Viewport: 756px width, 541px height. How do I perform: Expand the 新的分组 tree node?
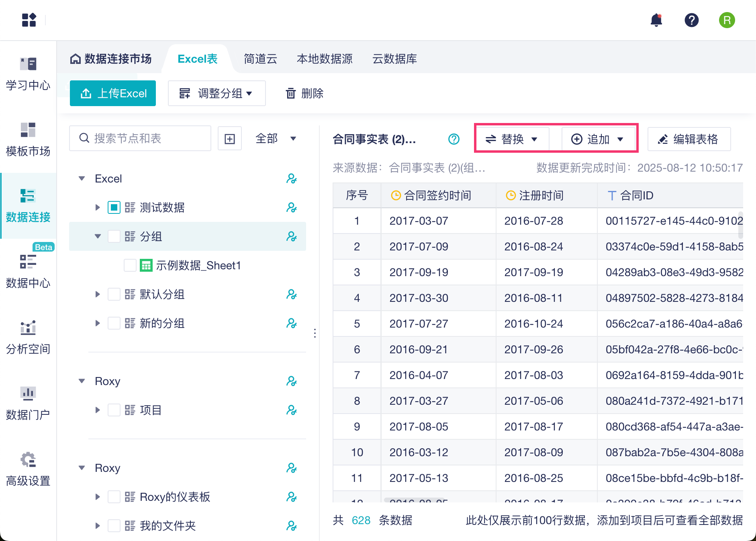click(98, 323)
